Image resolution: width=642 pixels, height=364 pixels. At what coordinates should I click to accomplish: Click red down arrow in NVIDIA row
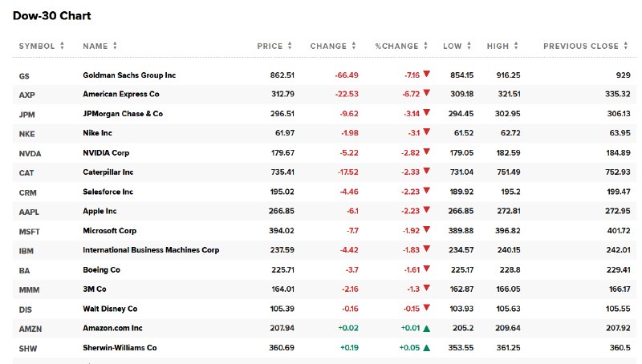(x=427, y=152)
